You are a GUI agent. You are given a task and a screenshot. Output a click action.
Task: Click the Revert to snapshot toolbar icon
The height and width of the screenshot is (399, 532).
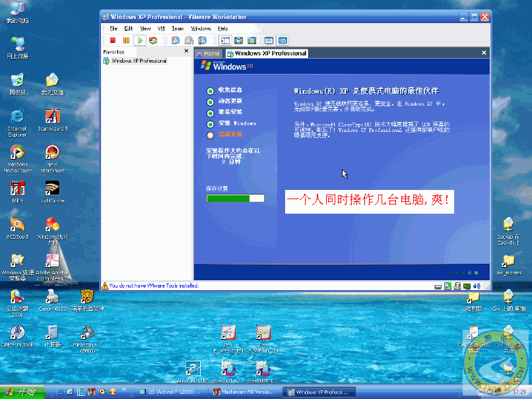[189, 41]
